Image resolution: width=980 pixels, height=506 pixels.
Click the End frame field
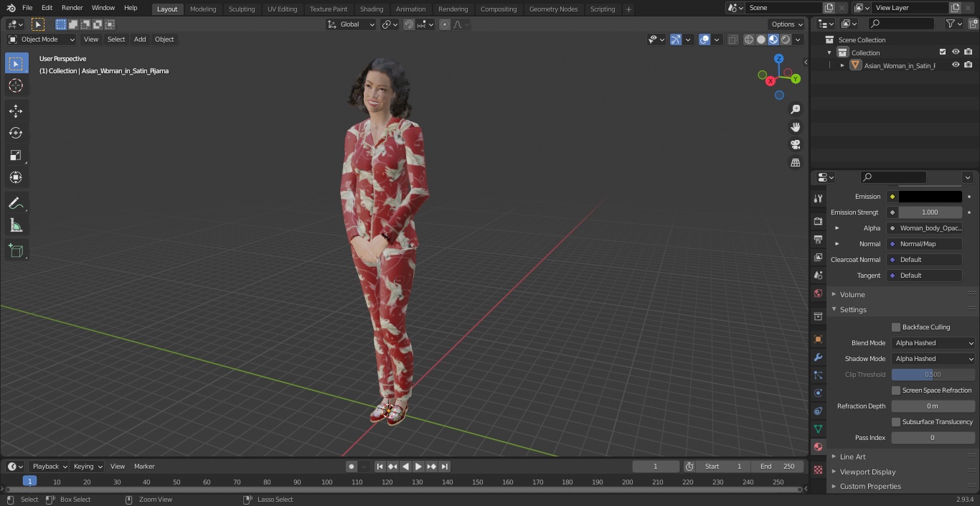tap(778, 467)
